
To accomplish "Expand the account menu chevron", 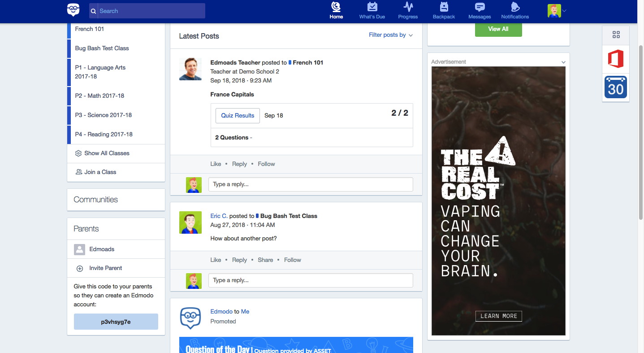I will [564, 11].
